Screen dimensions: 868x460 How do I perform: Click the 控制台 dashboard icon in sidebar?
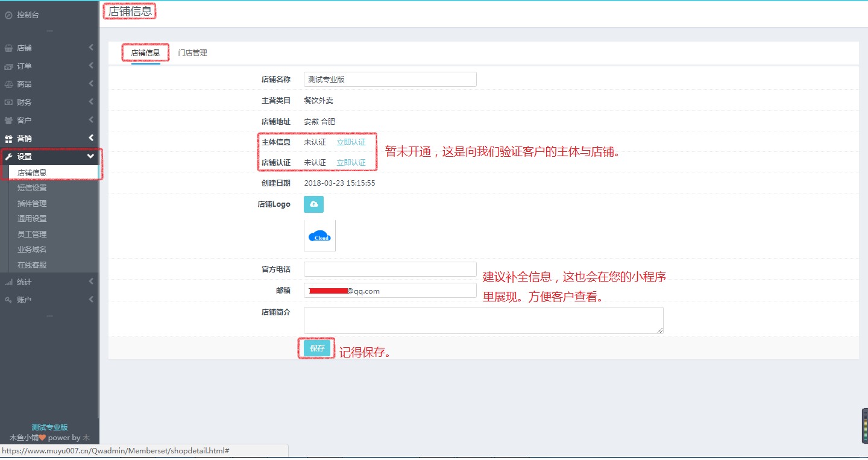coord(8,15)
